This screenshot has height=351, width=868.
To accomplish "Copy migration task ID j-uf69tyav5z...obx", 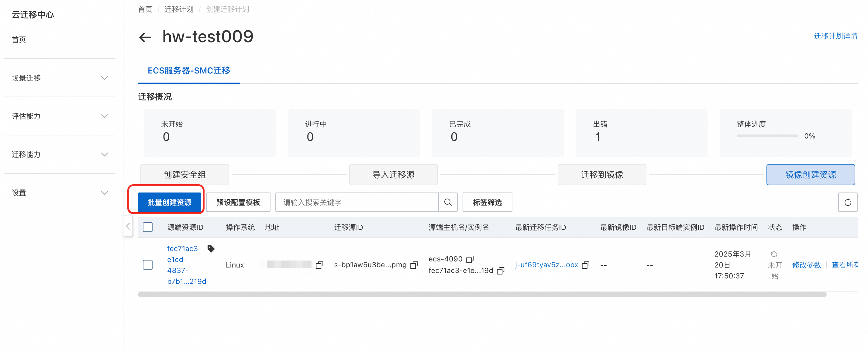I will (x=586, y=265).
